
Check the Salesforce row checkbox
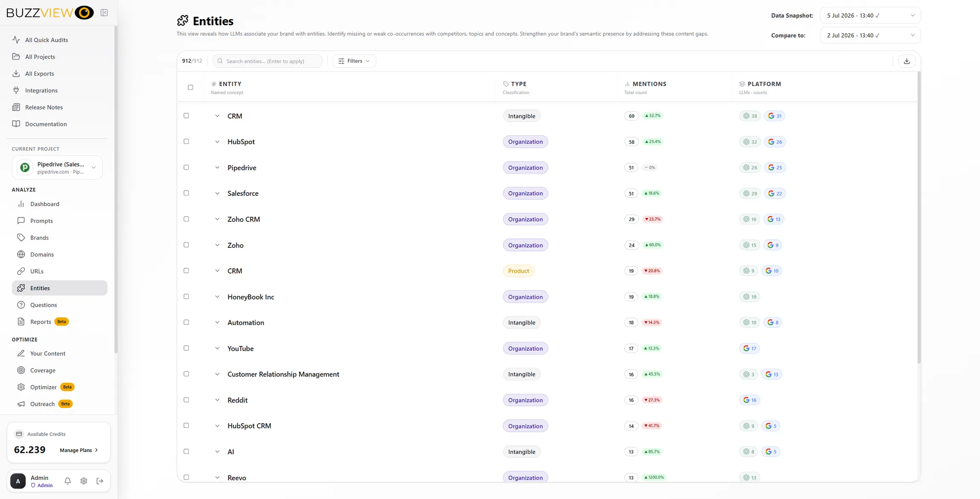[186, 193]
